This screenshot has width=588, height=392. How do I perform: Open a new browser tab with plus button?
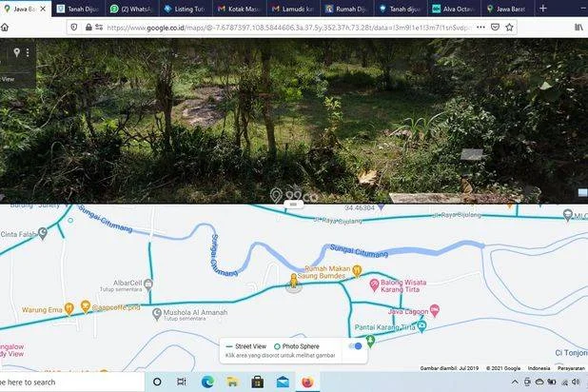[x=542, y=9]
